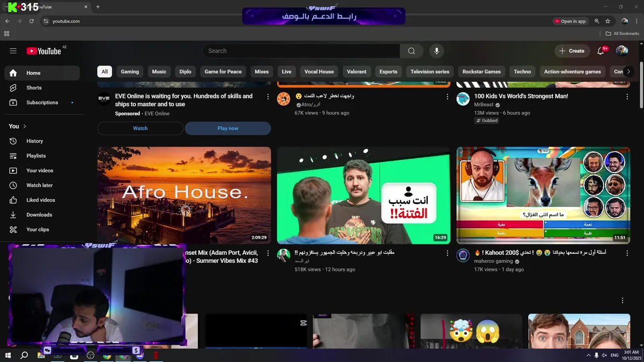Bookmark this page with the star

click(608, 21)
